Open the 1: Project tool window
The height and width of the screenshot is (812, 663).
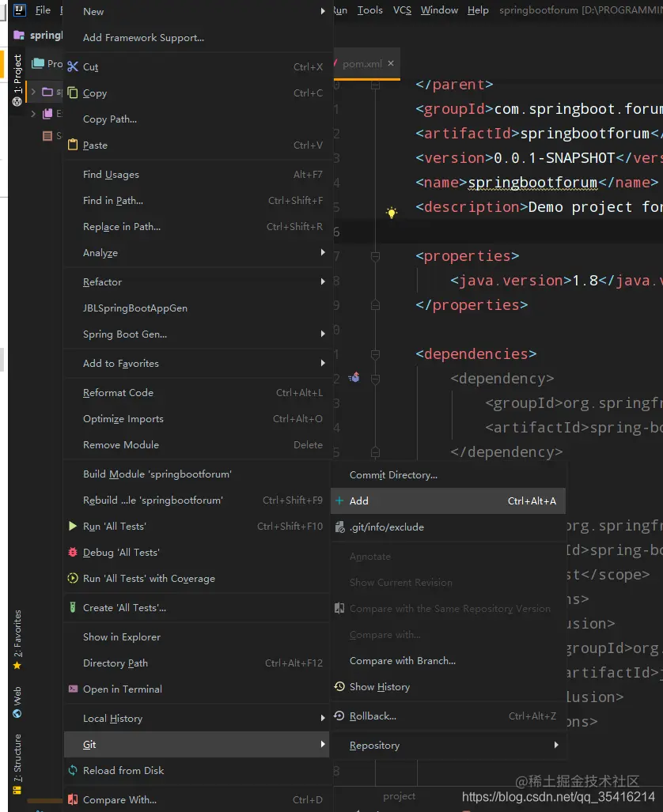17,79
